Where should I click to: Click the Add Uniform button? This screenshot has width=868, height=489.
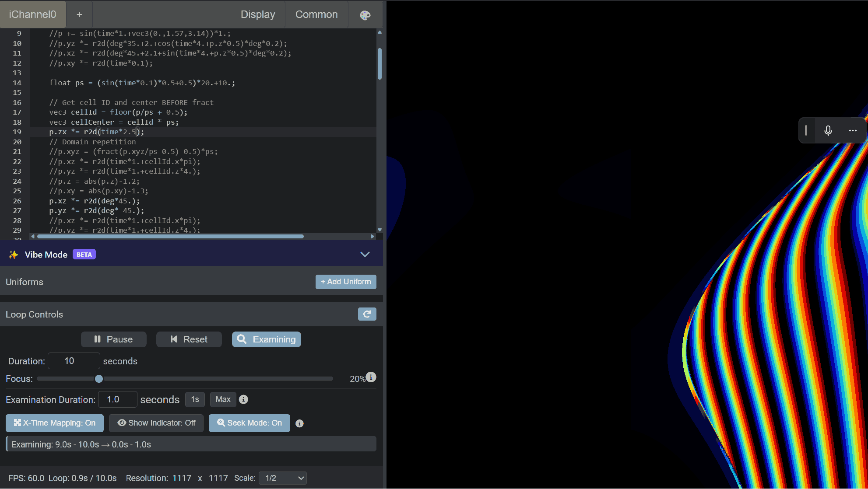pyautogui.click(x=345, y=282)
